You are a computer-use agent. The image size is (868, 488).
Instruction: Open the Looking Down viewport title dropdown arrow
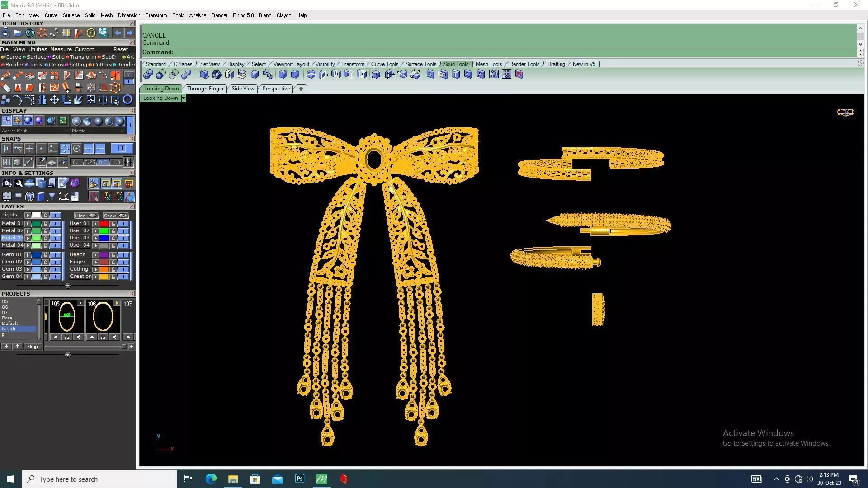click(x=184, y=98)
